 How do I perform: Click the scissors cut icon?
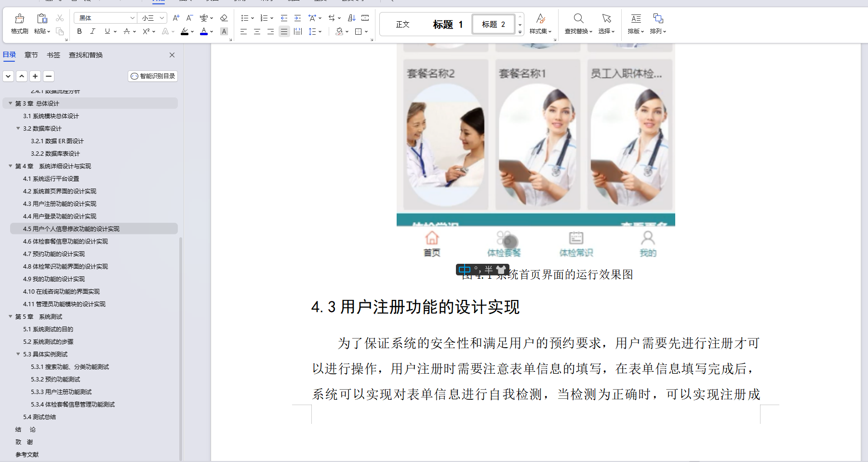tap(59, 17)
